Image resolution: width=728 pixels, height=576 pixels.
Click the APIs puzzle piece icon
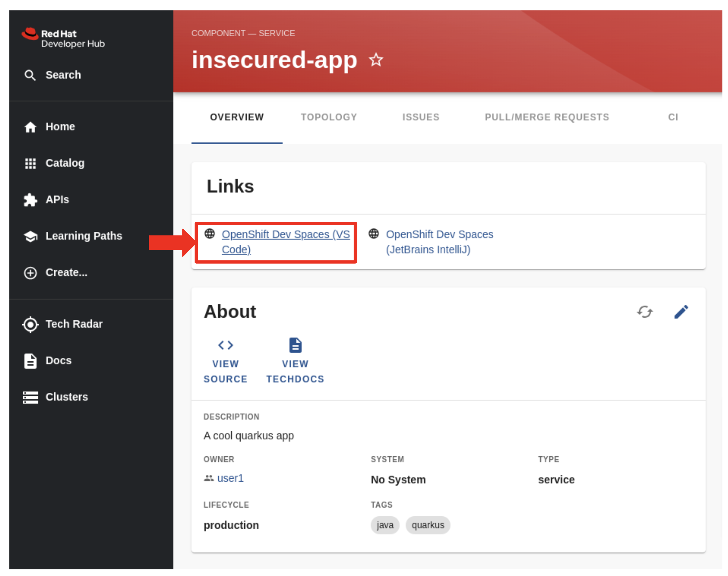(x=30, y=200)
